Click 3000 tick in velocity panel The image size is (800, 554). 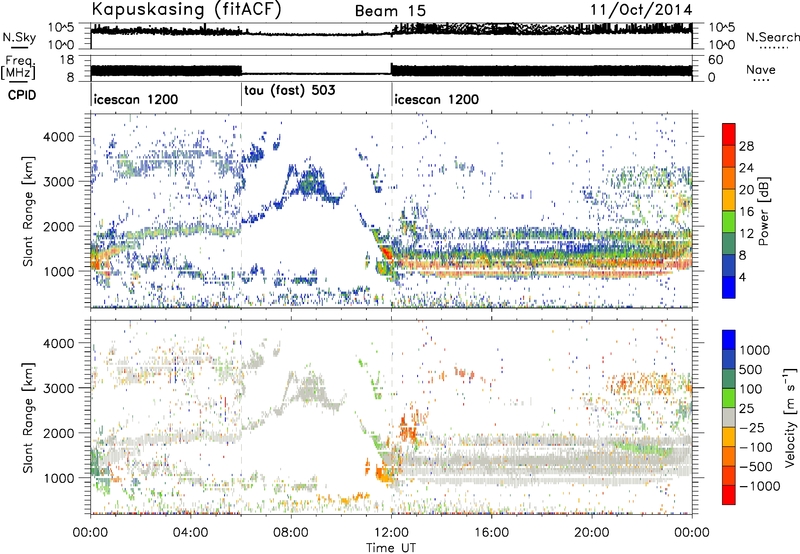tap(58, 388)
